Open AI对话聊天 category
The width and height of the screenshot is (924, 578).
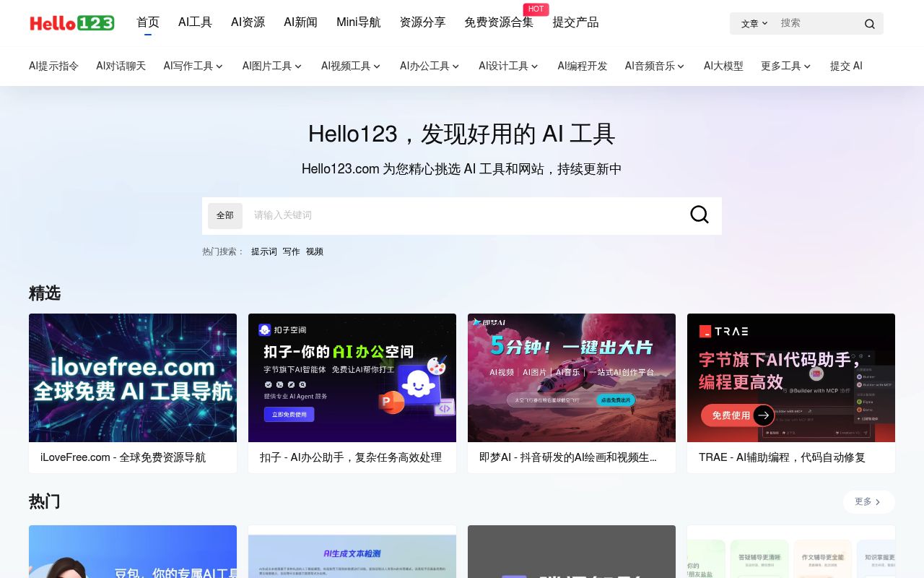coord(121,66)
